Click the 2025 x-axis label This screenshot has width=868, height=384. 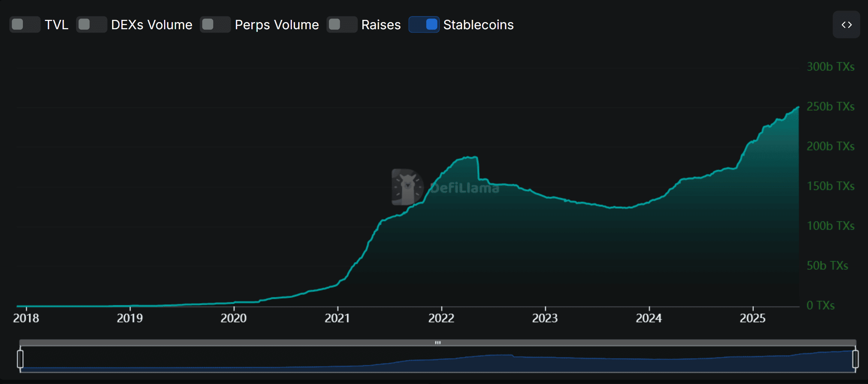(752, 318)
